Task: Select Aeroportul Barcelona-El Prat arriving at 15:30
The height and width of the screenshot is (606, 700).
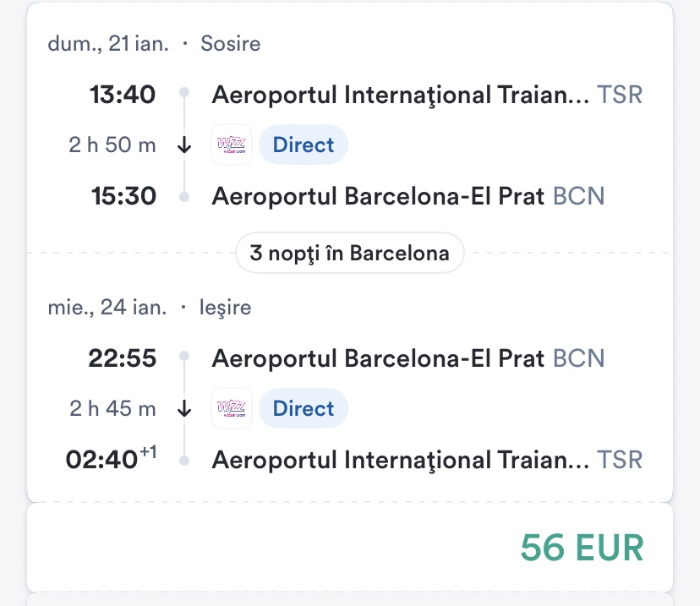Action: tap(378, 196)
